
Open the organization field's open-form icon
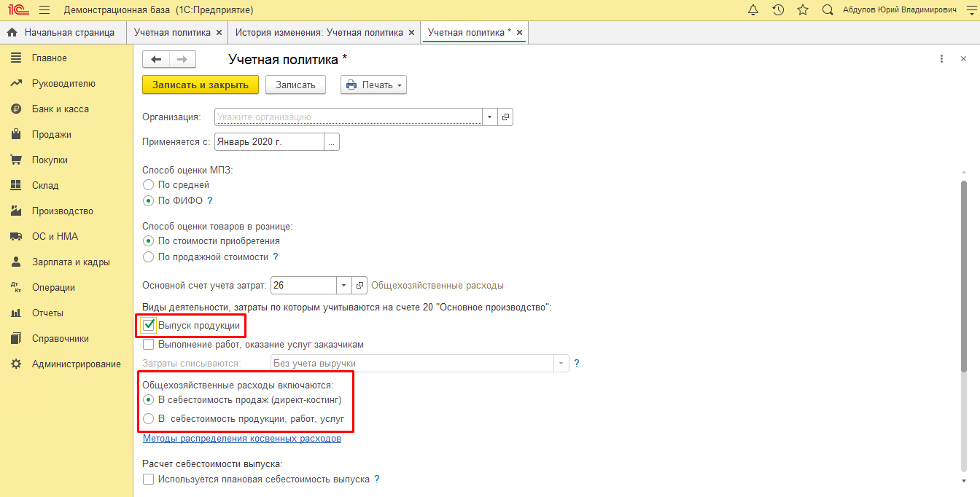tap(505, 117)
